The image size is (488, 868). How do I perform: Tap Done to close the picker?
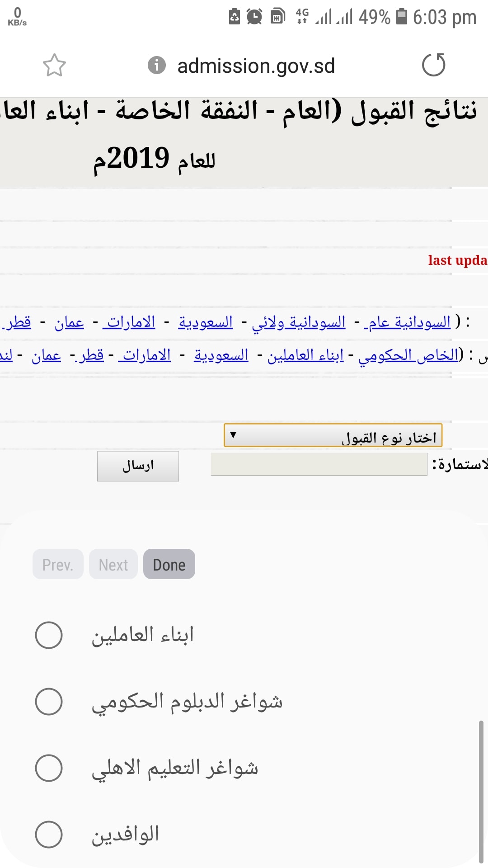click(x=169, y=564)
